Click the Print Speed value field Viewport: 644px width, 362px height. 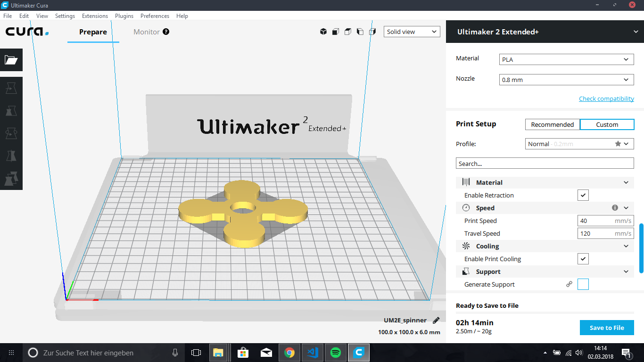pyautogui.click(x=606, y=221)
